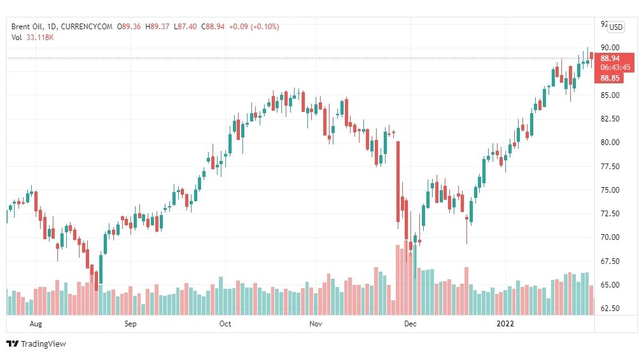Click the 90.00 price scale label
The image size is (644, 355).
(610, 48)
